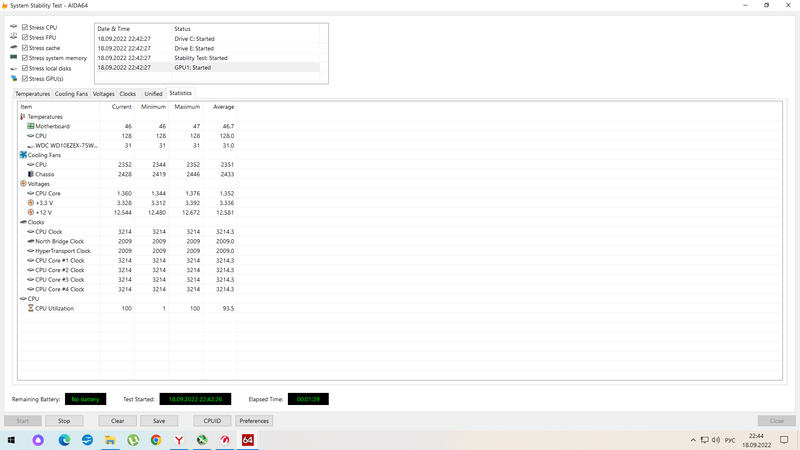Click the Test Started timestamp display
The image size is (800, 450).
click(x=195, y=399)
